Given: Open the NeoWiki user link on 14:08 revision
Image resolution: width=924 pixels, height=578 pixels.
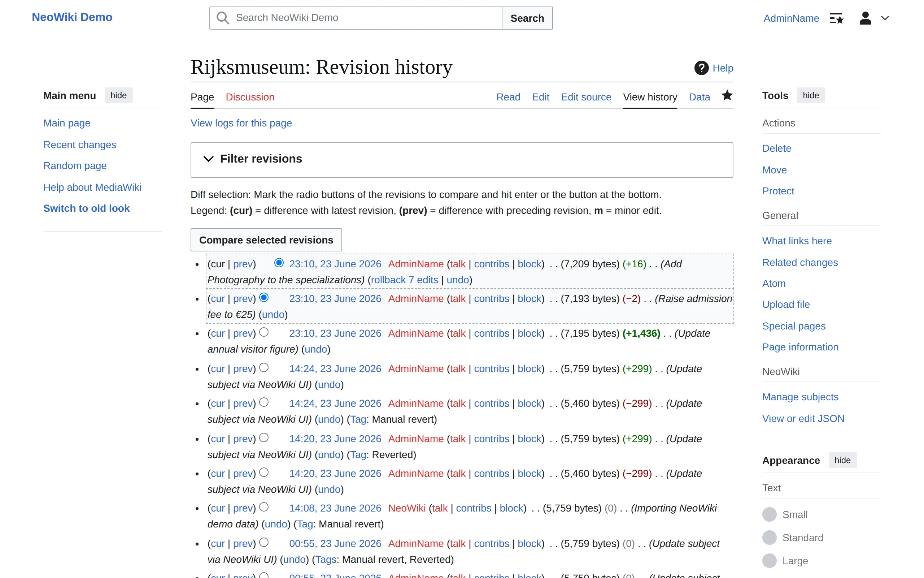Looking at the screenshot, I should (x=407, y=508).
